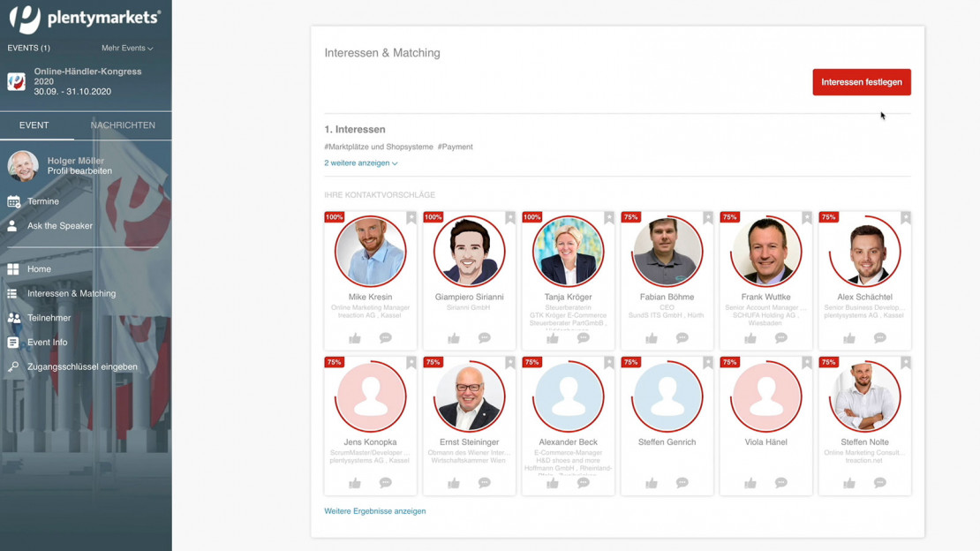Toggle the bookmark on Tanja Kröger's card
The height and width of the screenshot is (551, 980).
609,217
